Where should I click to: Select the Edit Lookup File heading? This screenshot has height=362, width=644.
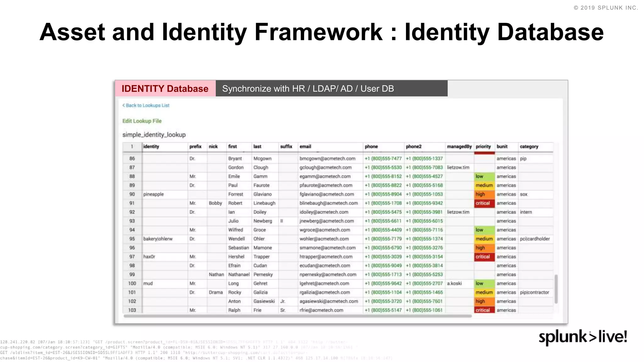click(142, 121)
